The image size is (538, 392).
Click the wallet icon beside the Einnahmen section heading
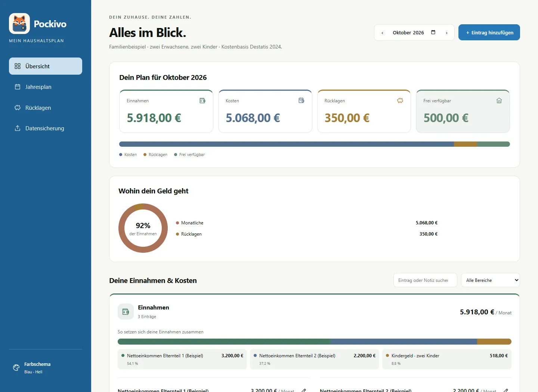126,311
